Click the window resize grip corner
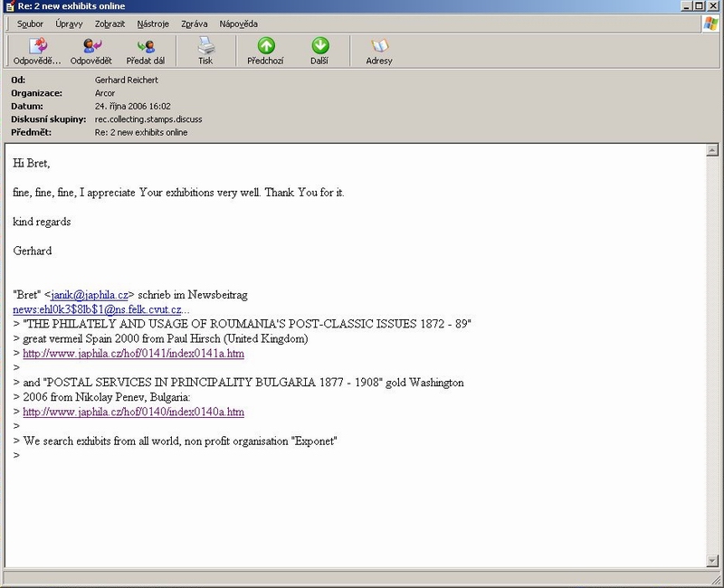This screenshot has width=724, height=588. (x=717, y=579)
